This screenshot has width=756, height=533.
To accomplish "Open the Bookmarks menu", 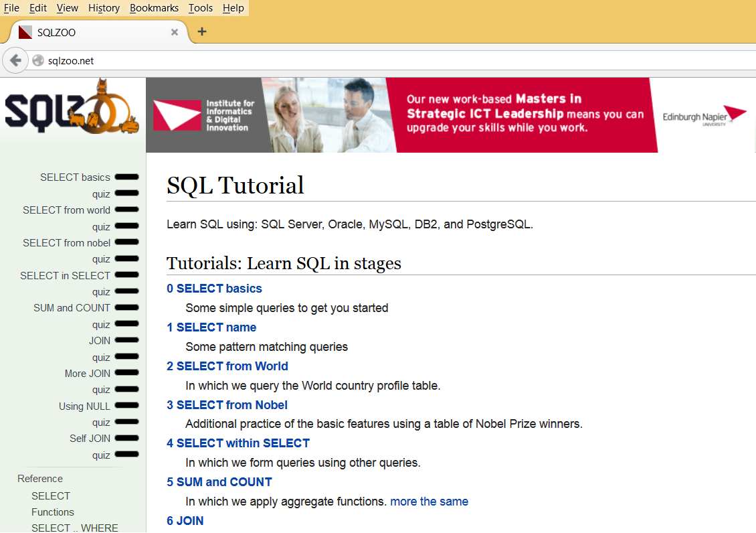I will click(x=154, y=8).
